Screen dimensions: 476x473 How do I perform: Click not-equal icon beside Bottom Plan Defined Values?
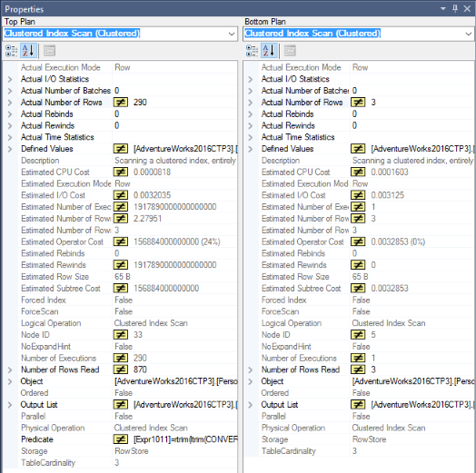click(358, 149)
